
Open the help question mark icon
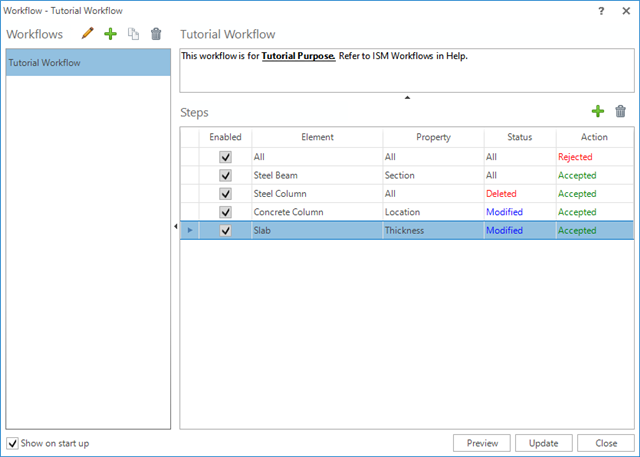(x=601, y=11)
